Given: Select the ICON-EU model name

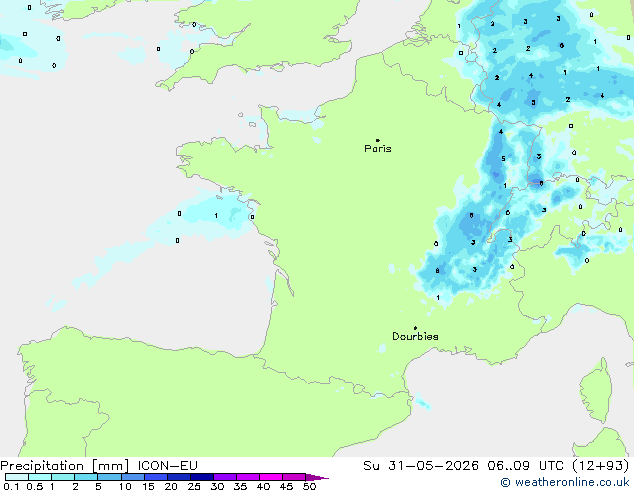Looking at the screenshot, I should [167, 465].
